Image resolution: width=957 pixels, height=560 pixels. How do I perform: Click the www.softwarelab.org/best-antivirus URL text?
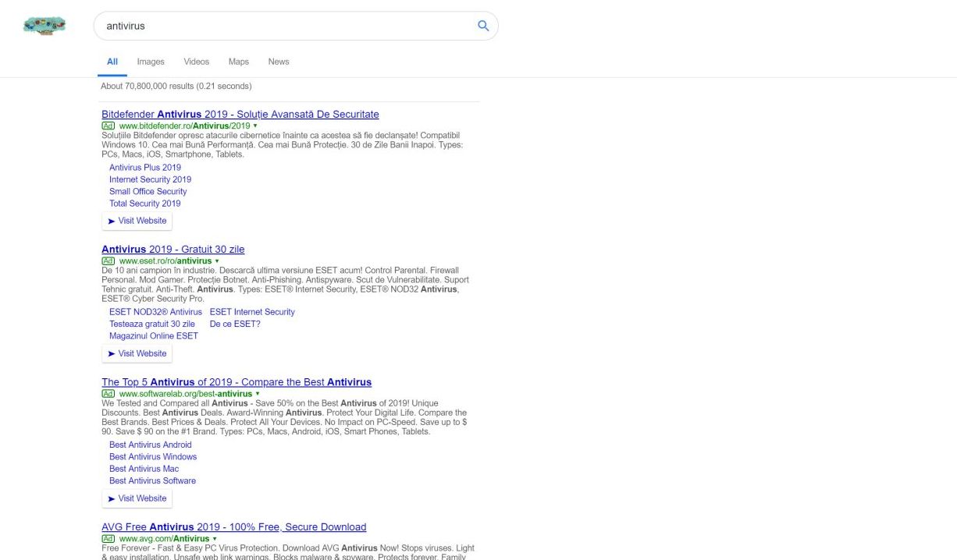[186, 394]
